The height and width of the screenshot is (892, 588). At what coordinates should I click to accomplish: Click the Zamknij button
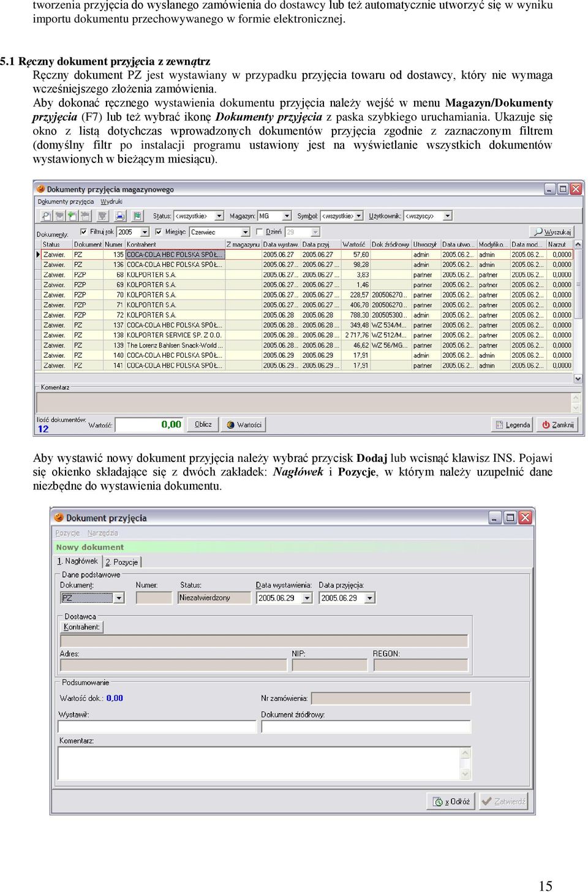(x=557, y=425)
